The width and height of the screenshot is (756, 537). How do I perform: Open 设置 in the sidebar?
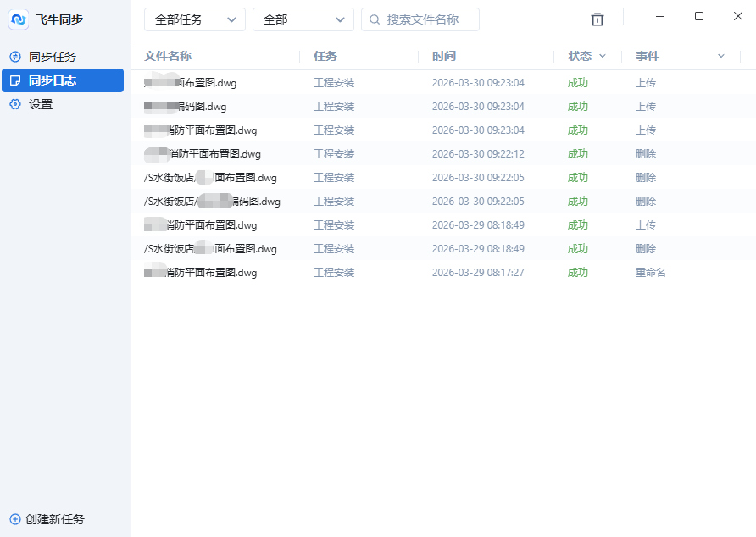point(63,104)
